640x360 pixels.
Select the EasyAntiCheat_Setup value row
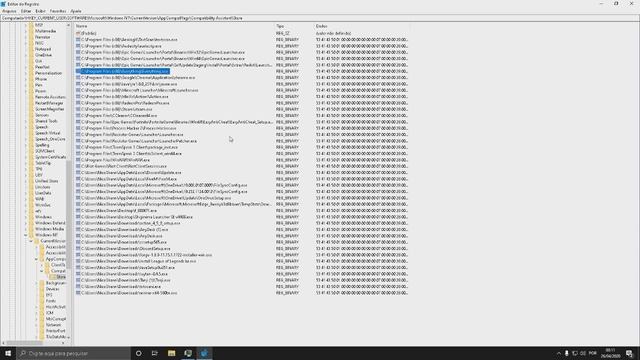pos(242,122)
